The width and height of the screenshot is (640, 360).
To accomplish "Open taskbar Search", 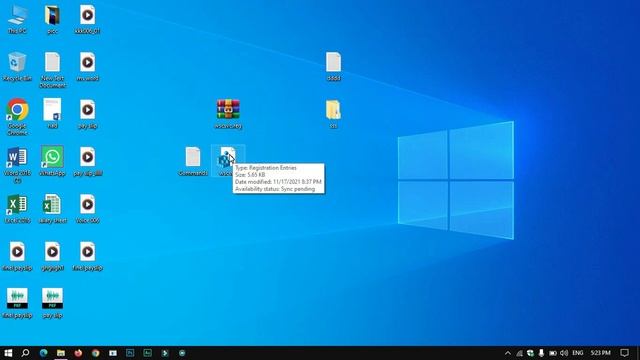I will (x=25, y=353).
